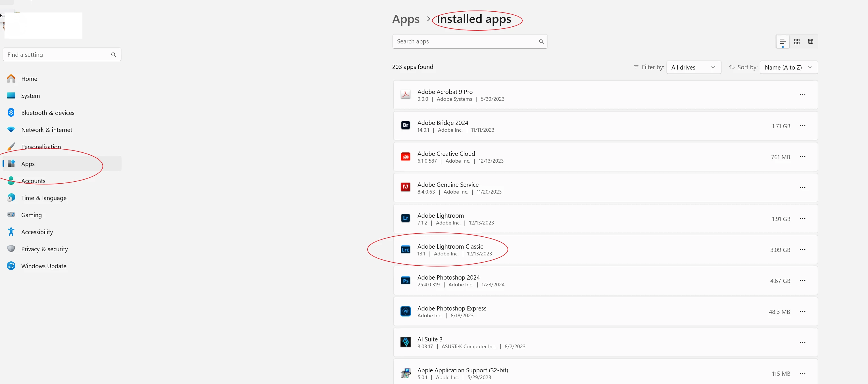Open Windows Update settings section
This screenshot has width=868, height=384.
click(43, 266)
